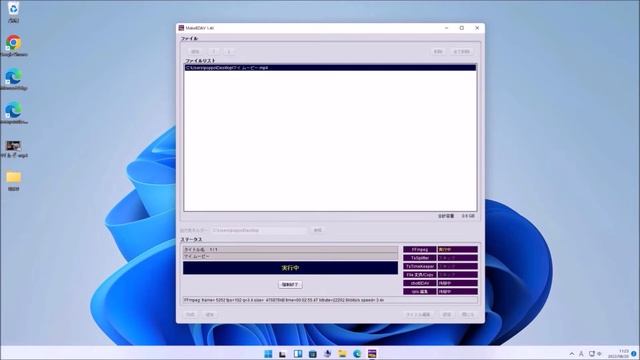
Task: Click the empty white file list area
Action: tap(330, 141)
